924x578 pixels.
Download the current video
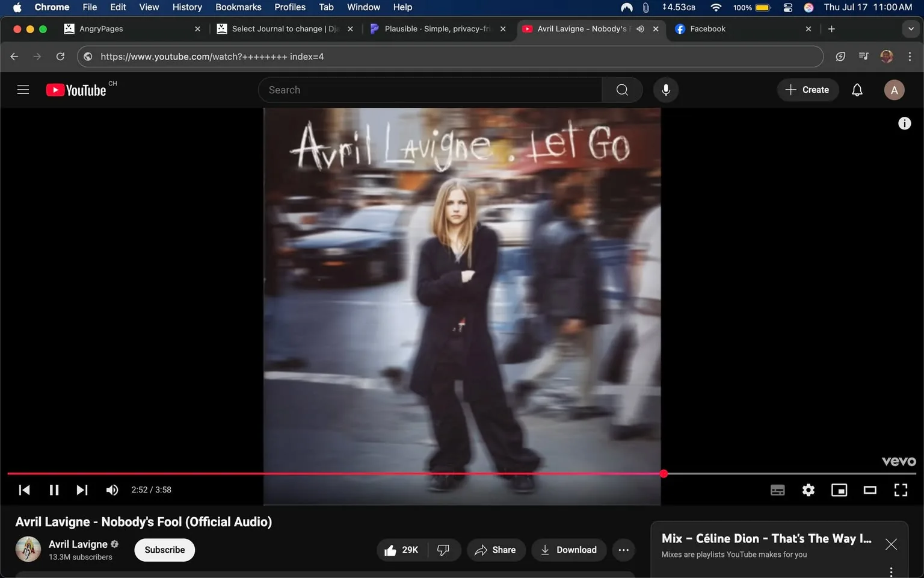568,550
